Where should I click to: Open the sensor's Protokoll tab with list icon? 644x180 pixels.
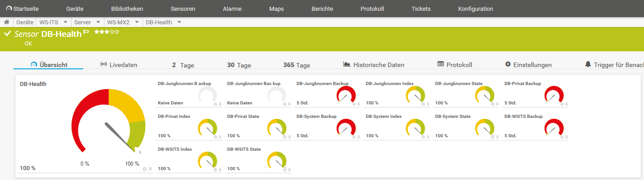click(x=455, y=65)
